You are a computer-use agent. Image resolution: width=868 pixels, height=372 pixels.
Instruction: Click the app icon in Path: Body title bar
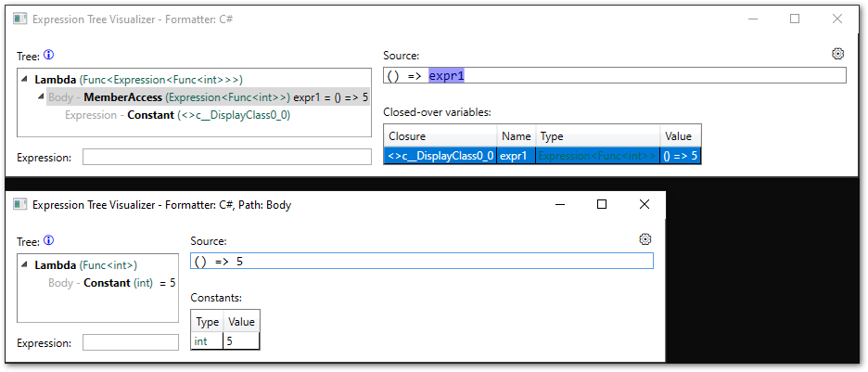[x=19, y=204]
